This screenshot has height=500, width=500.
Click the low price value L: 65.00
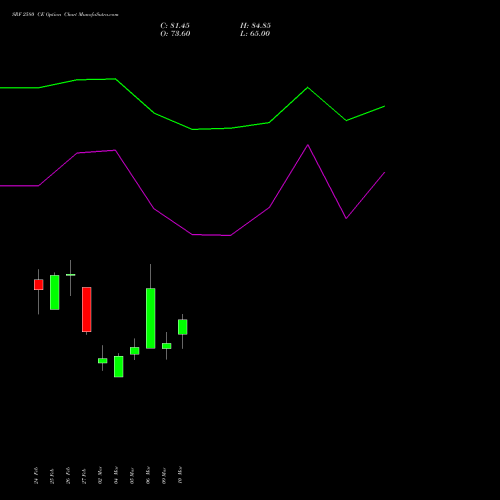[x=255, y=34]
